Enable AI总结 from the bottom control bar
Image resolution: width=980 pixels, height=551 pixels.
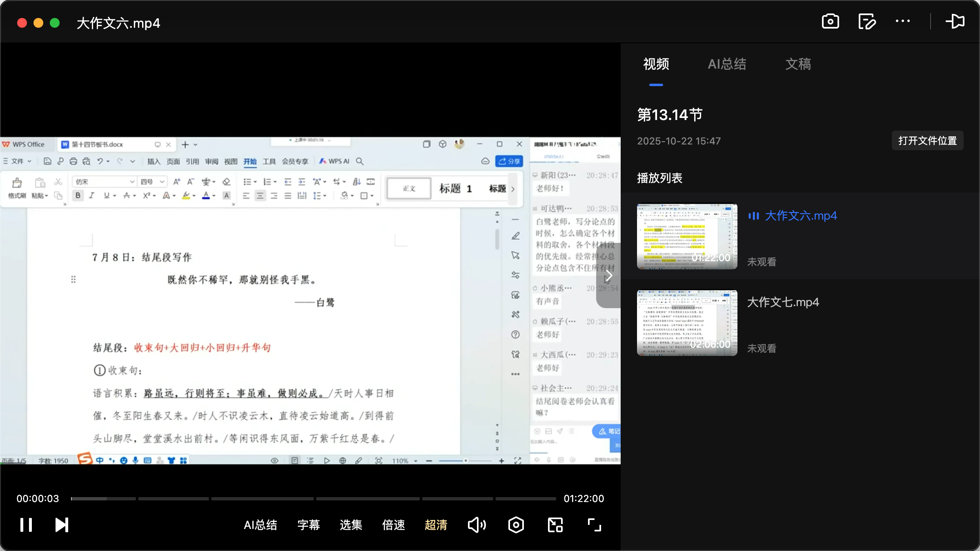(261, 525)
